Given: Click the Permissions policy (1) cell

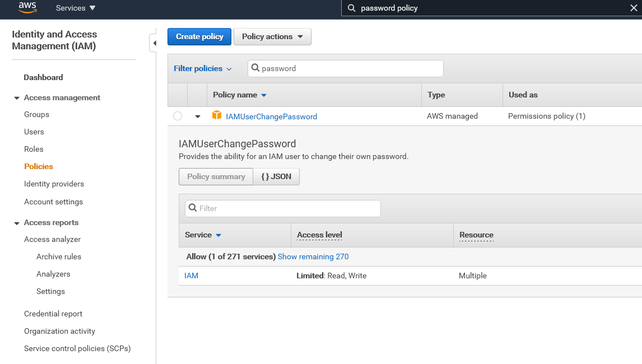Looking at the screenshot, I should [547, 116].
